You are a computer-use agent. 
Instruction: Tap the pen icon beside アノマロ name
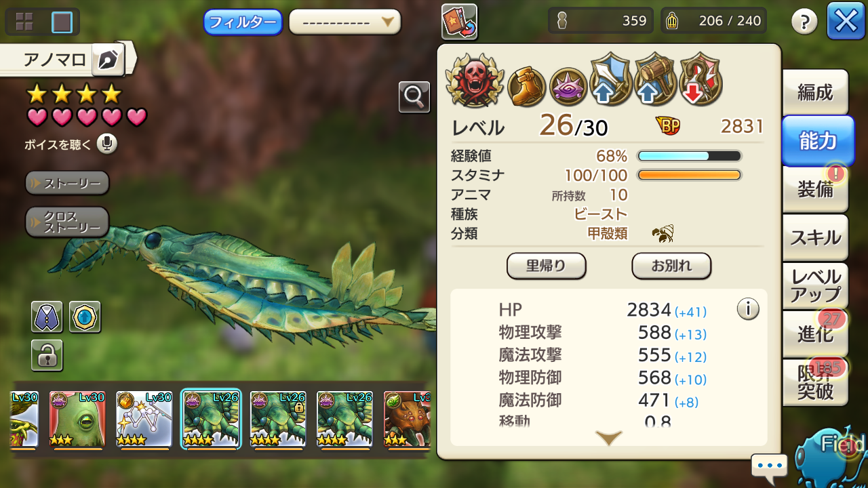click(106, 60)
